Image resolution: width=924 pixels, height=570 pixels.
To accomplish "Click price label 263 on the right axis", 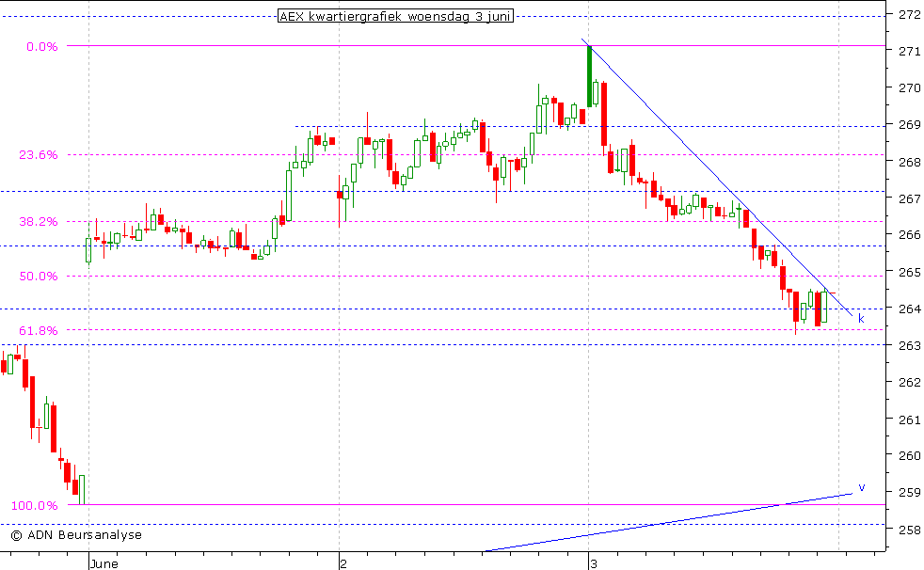I will pos(910,345).
